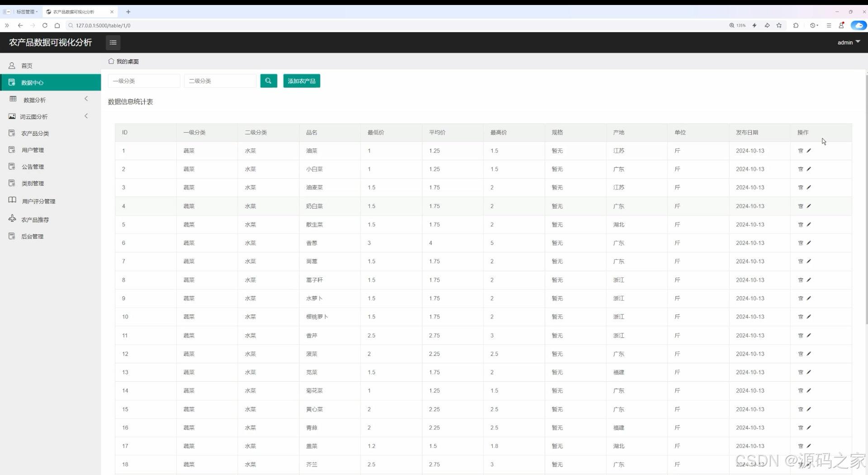The image size is (868, 475).
Task: Expand the 数据分析 submenu chevron
Action: [86, 99]
